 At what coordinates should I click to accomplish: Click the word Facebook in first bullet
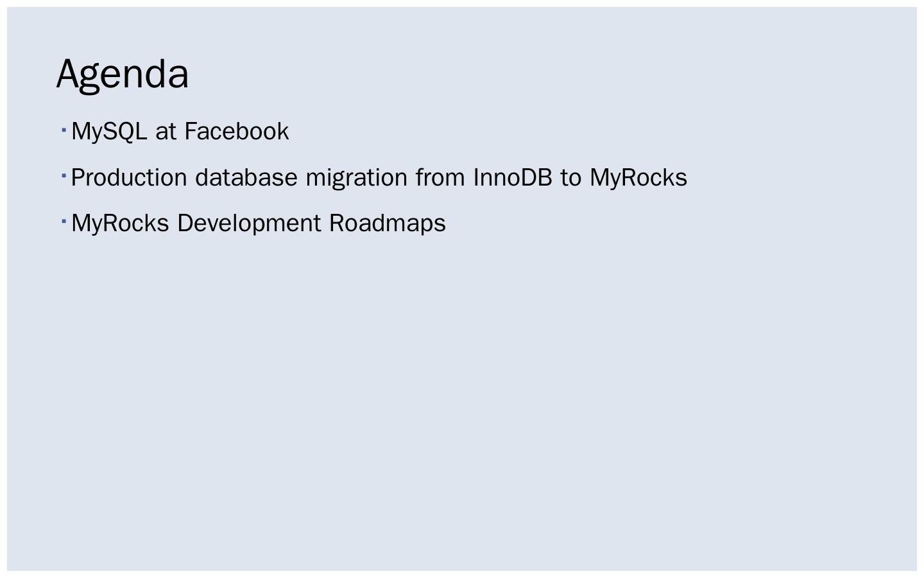[237, 132]
